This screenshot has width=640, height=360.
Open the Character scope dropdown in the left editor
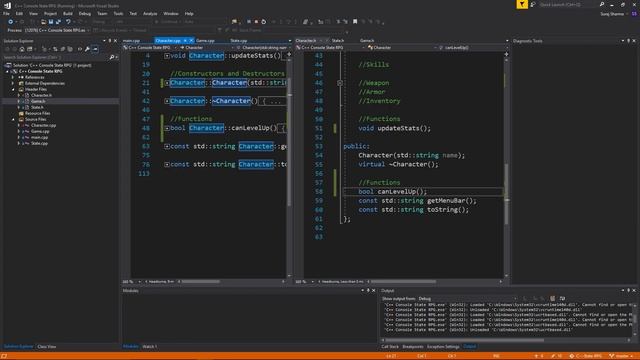point(206,48)
